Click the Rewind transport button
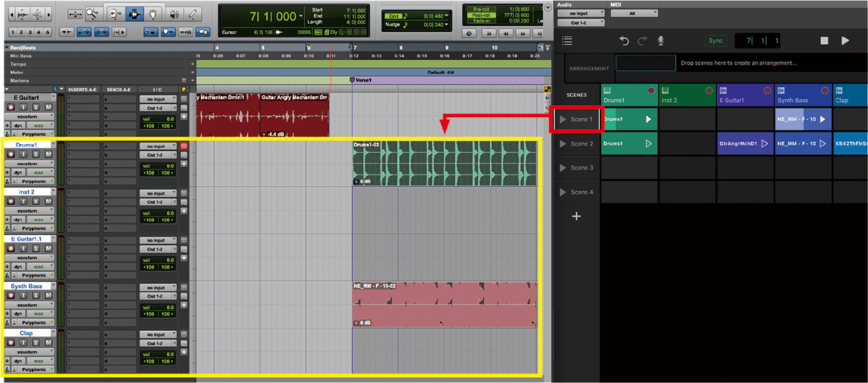The height and width of the screenshot is (383, 868). [508, 33]
